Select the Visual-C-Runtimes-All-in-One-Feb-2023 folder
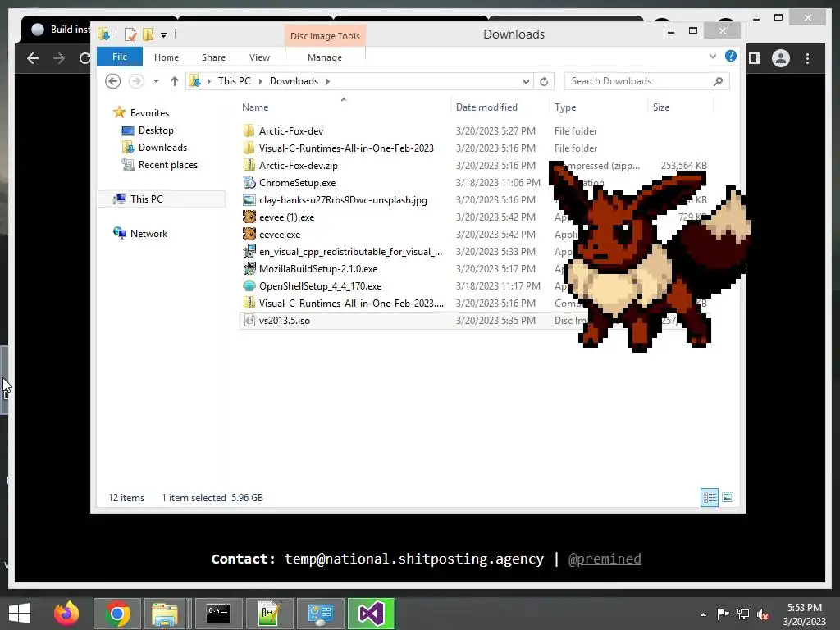840x630 pixels. (249, 148)
